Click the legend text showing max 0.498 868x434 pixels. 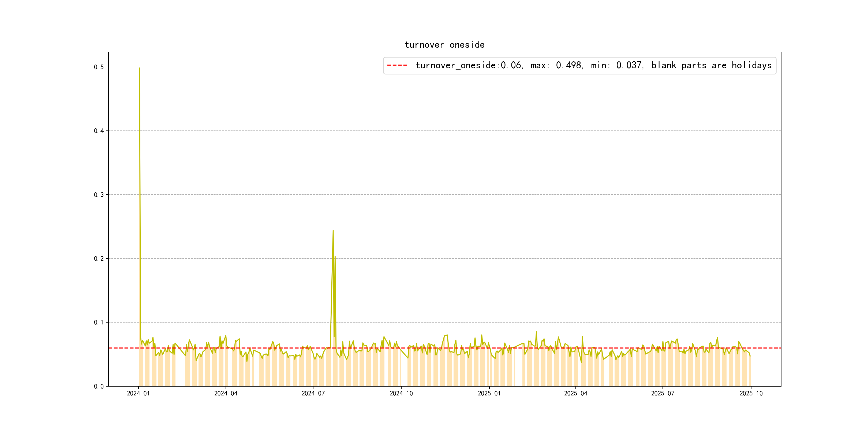pyautogui.click(x=556, y=65)
